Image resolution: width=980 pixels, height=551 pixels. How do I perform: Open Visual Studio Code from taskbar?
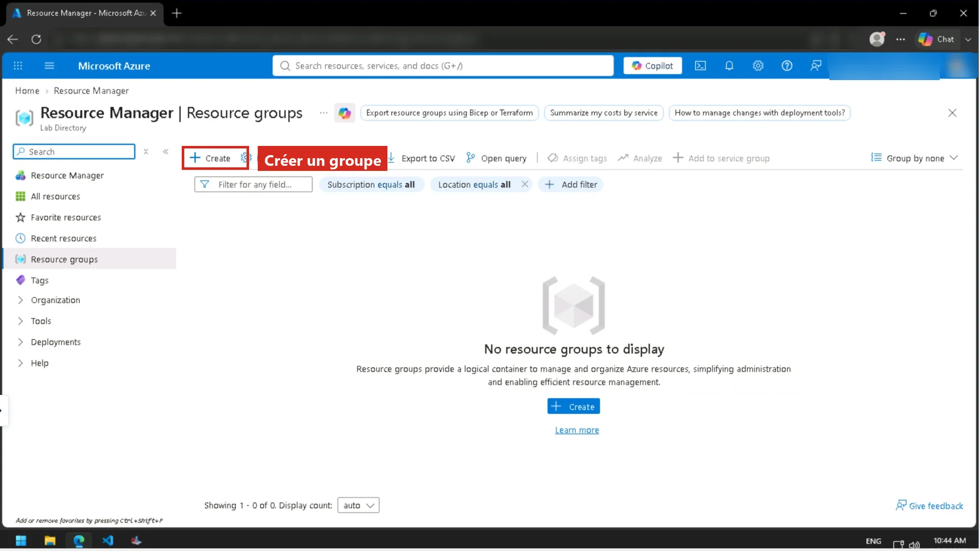pyautogui.click(x=108, y=541)
